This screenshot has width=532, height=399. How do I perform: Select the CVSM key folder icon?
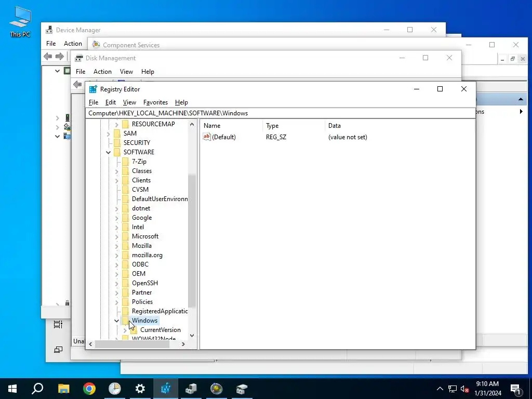click(125, 190)
